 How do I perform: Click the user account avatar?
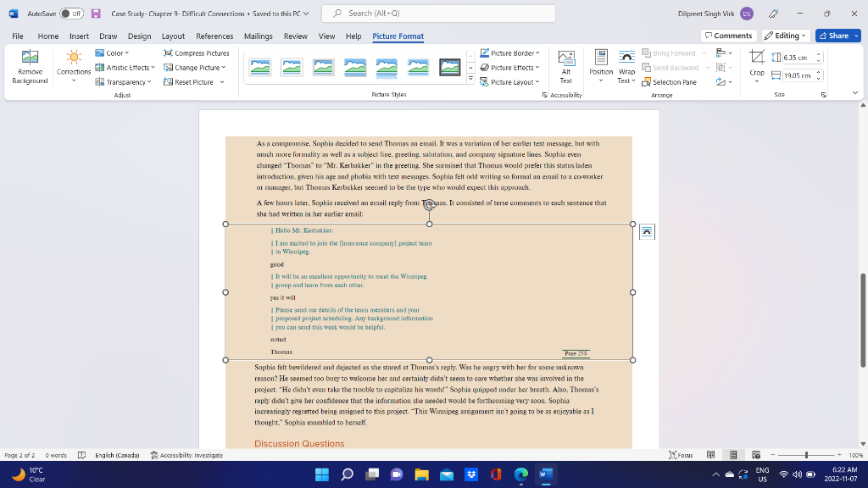[x=747, y=14]
